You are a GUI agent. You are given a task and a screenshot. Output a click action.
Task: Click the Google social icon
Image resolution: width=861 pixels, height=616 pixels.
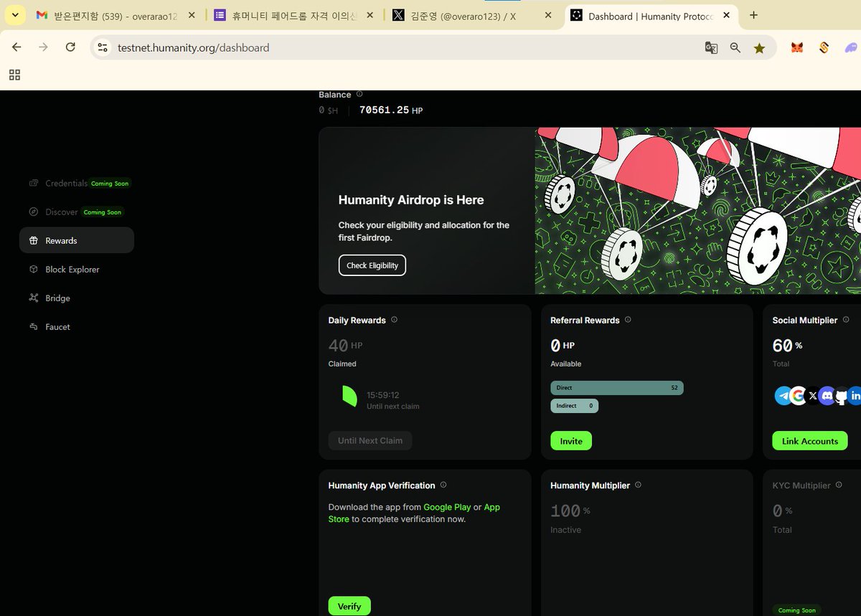(x=799, y=395)
